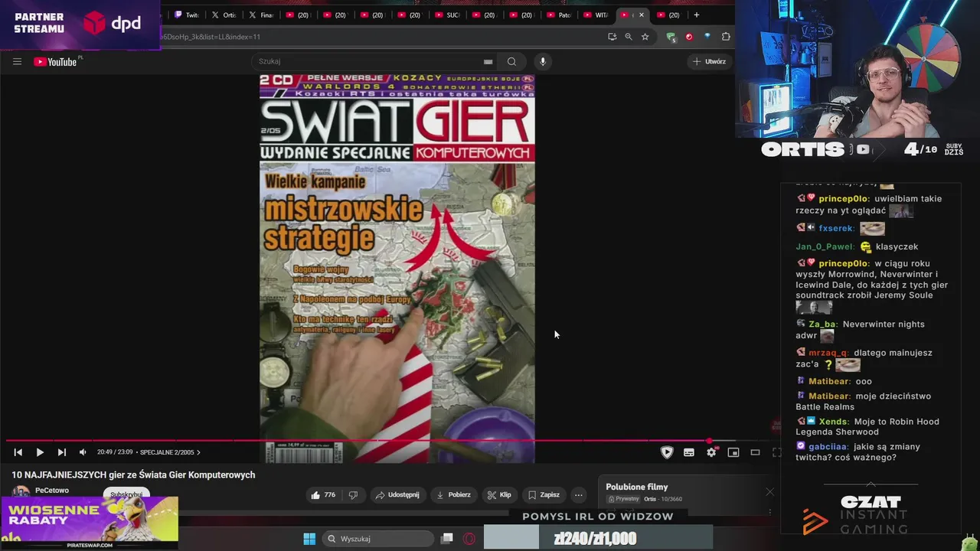
Task: Click the Wiosenne Rabaty banner
Action: pyautogui.click(x=90, y=523)
